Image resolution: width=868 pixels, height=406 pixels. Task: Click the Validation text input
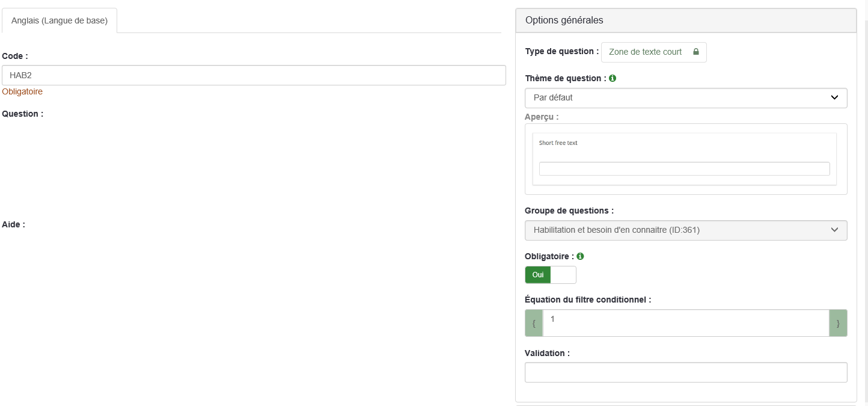[685, 372]
